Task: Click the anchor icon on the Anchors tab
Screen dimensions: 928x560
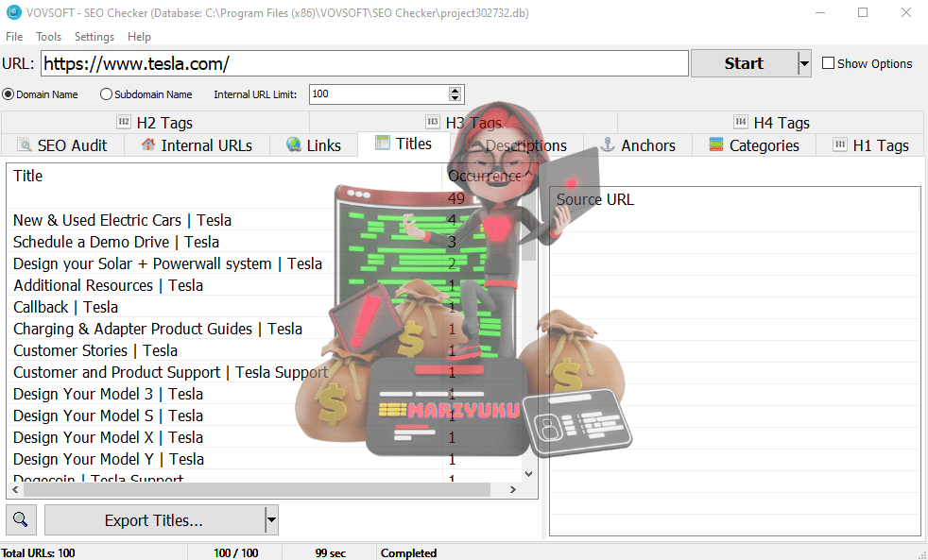Action: [606, 144]
